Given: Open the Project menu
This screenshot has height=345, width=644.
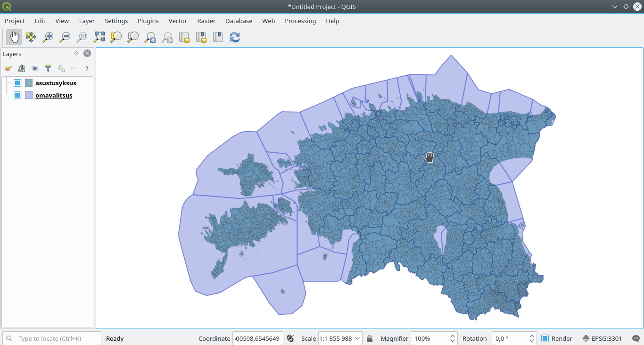Looking at the screenshot, I should pos(15,21).
